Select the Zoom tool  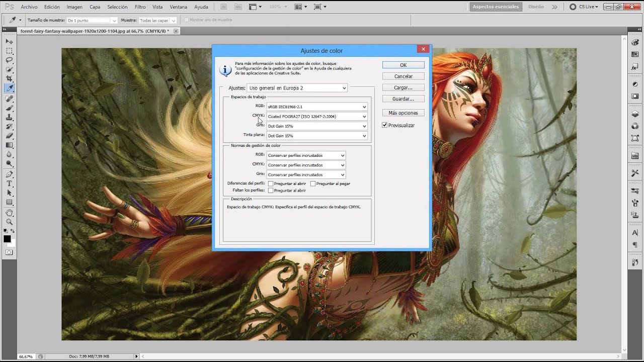[x=9, y=222]
